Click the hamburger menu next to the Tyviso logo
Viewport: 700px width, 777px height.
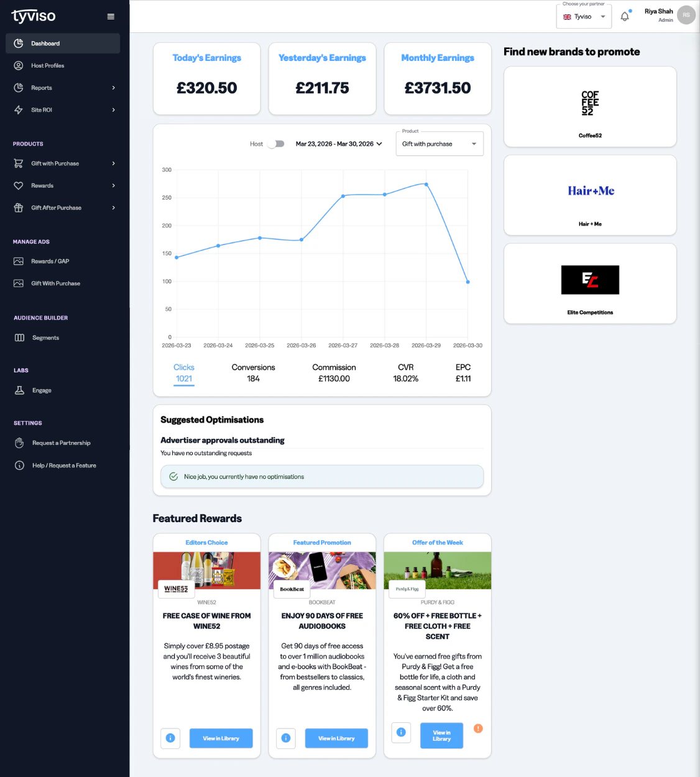(x=111, y=17)
